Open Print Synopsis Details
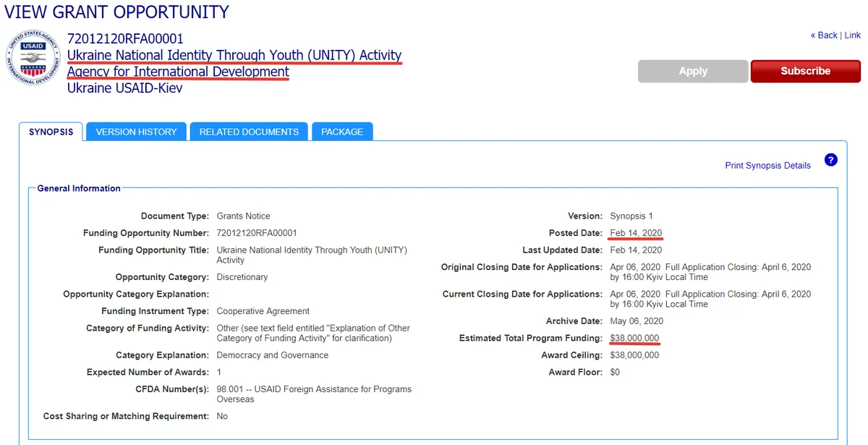 767,166
